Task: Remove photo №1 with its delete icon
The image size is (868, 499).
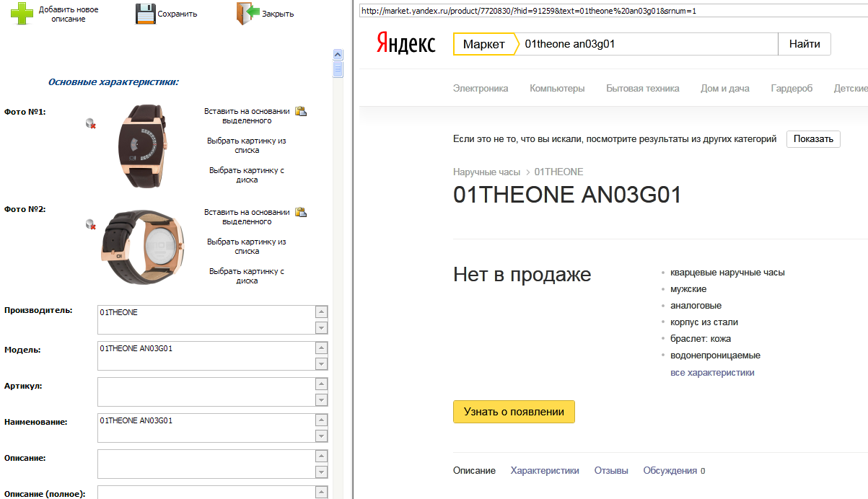Action: point(90,124)
